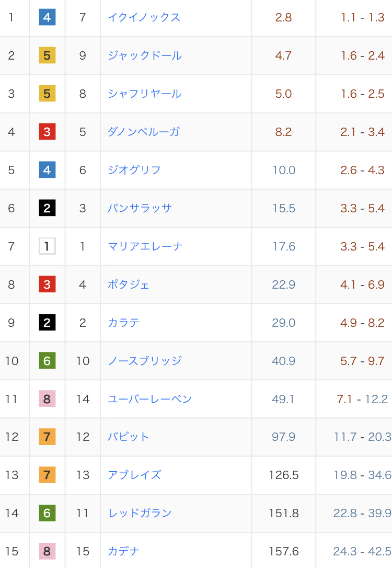This screenshot has height=569, width=392.
Task: Open the ポタジェ horse link
Action: (x=129, y=284)
